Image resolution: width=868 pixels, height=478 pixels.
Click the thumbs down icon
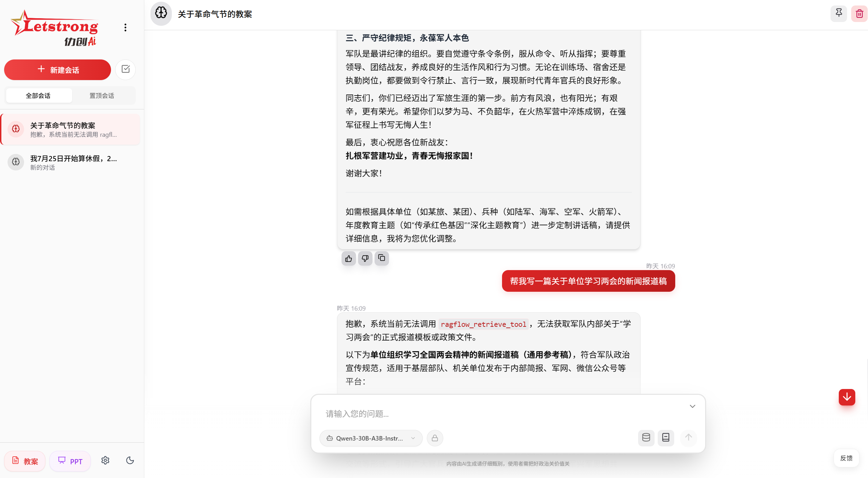click(x=365, y=258)
